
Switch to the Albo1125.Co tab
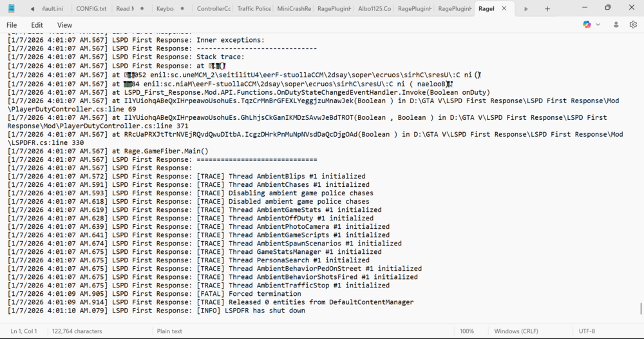click(x=375, y=8)
